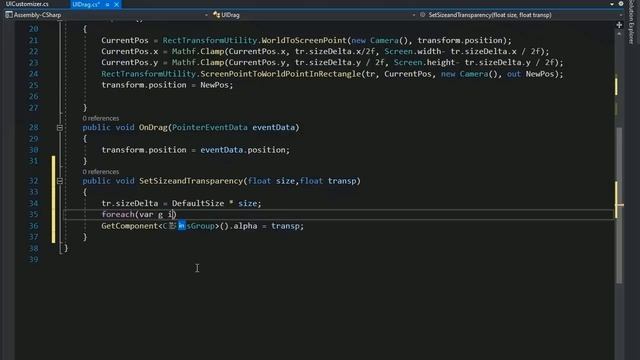Image resolution: width=640 pixels, height=360 pixels.
Task: Place cursor on line number 35
Action: coord(33,215)
